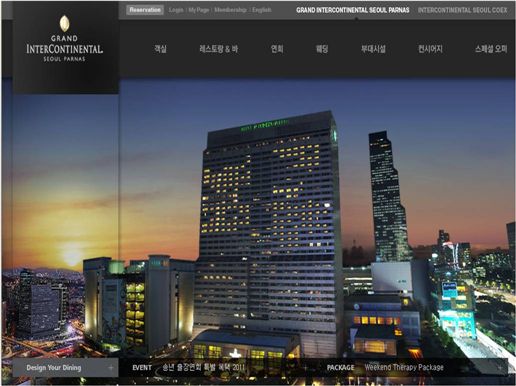Switch site language to English
The image size is (516, 386).
(262, 10)
